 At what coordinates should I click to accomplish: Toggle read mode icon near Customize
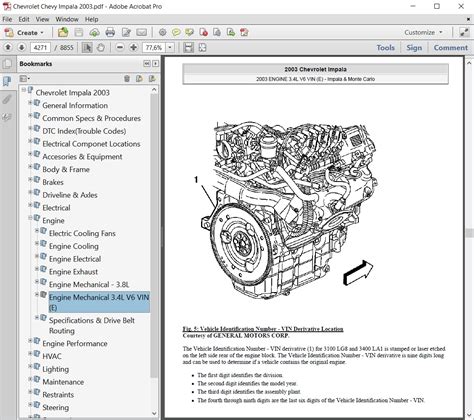point(464,32)
